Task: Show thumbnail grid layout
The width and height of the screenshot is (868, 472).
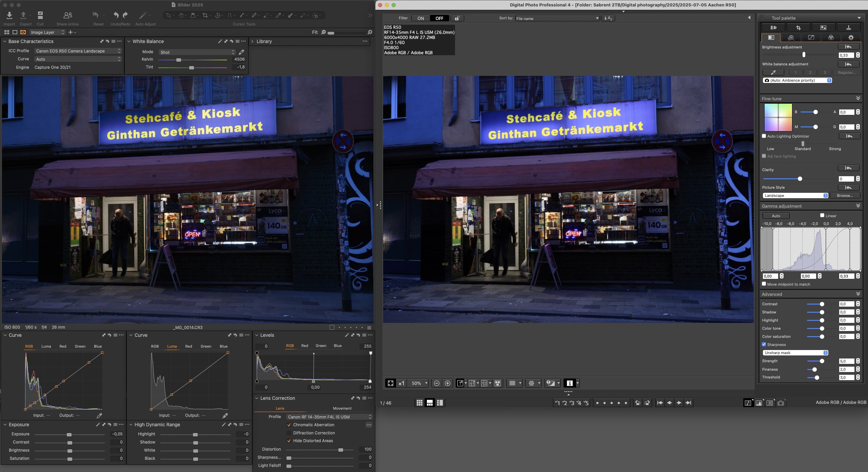Action: pyautogui.click(x=419, y=403)
